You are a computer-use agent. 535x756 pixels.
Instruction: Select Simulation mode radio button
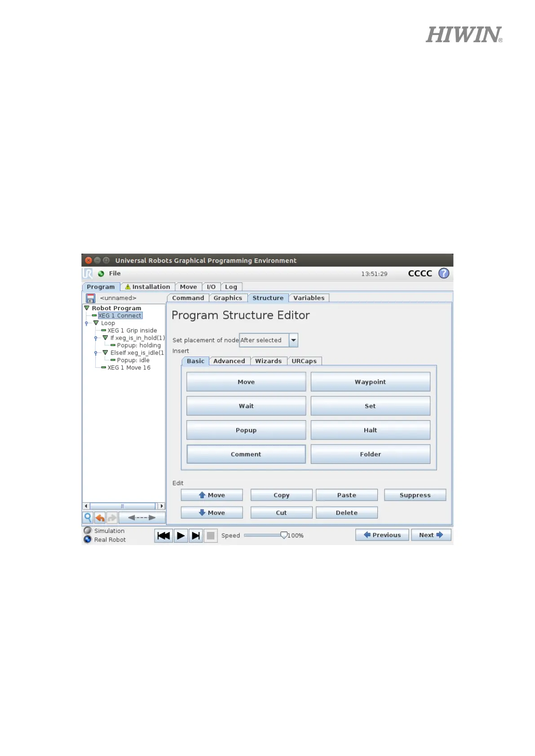[88, 531]
